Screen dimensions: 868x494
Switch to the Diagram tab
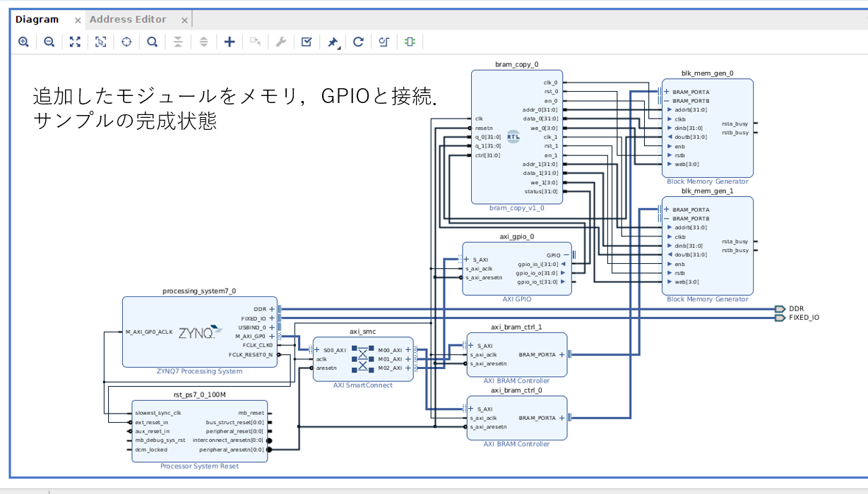[39, 19]
